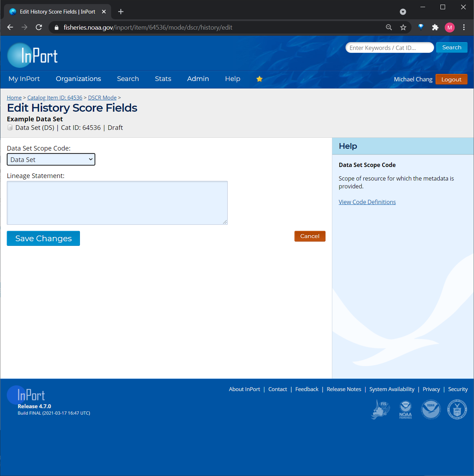The height and width of the screenshot is (476, 474).
Task: Open the Release Notes footer link
Action: coord(344,389)
